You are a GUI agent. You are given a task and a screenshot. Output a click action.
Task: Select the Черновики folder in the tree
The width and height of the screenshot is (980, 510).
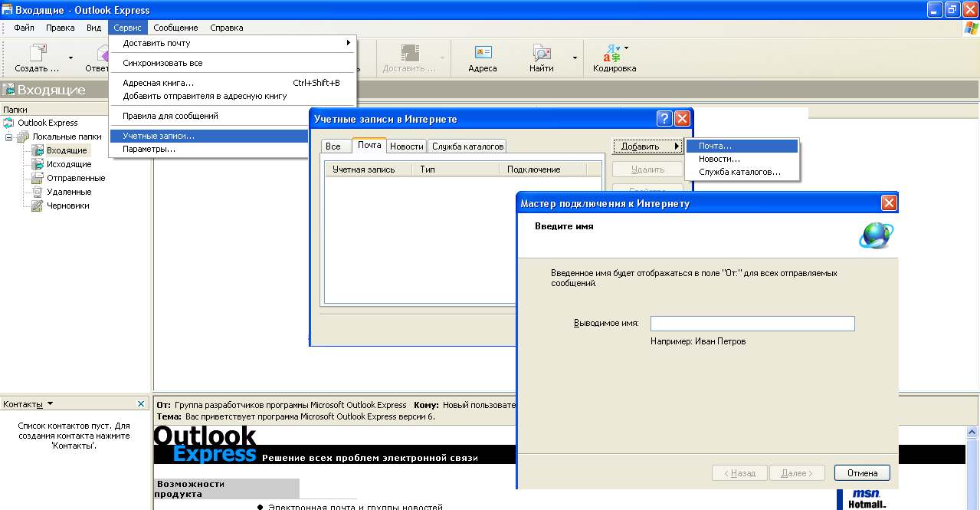coord(68,206)
